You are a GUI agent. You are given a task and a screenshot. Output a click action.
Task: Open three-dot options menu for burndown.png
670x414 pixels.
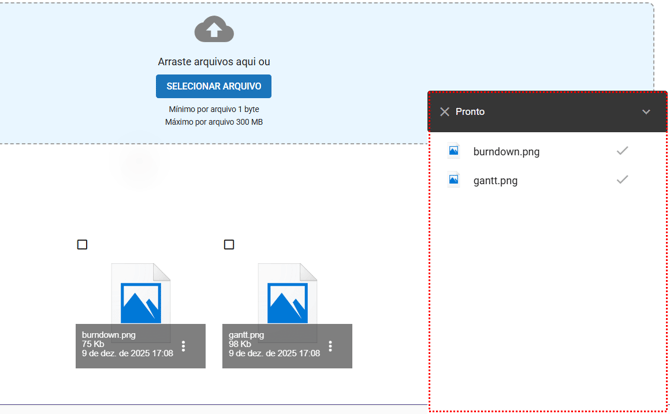pos(184,346)
